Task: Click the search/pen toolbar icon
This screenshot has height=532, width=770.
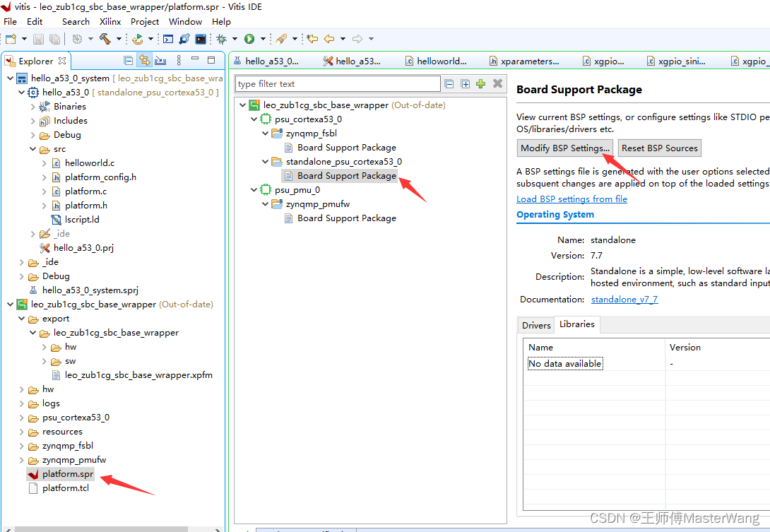Action: pos(281,39)
